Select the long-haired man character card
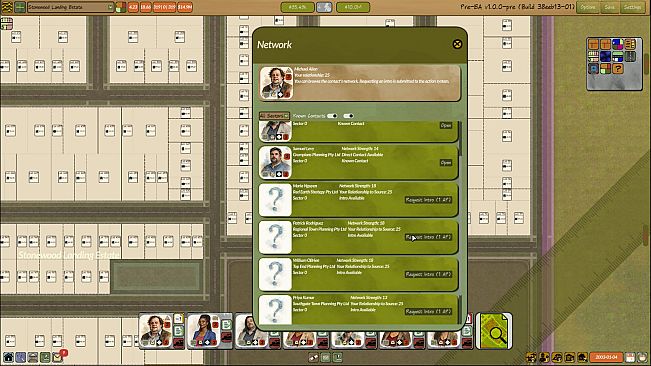The height and width of the screenshot is (366, 651). pos(250,331)
